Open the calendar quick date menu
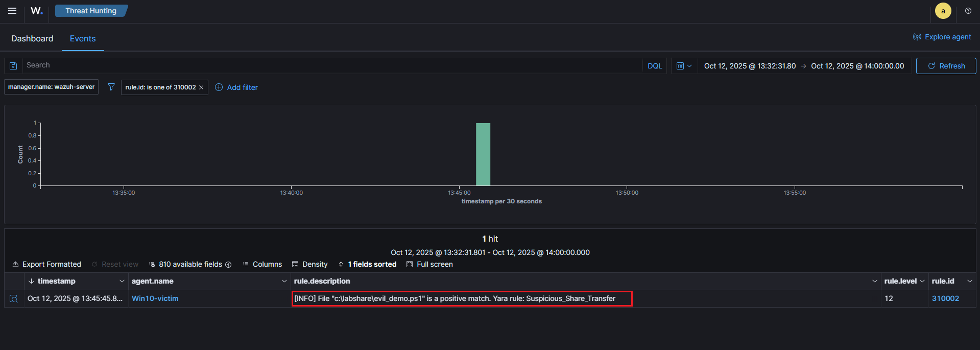The image size is (980, 350). tap(683, 66)
